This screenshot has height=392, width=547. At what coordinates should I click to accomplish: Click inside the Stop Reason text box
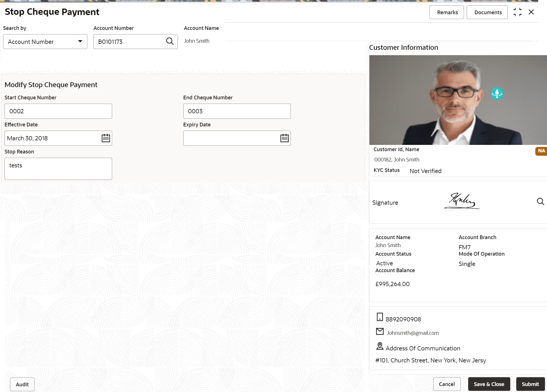tap(58, 169)
